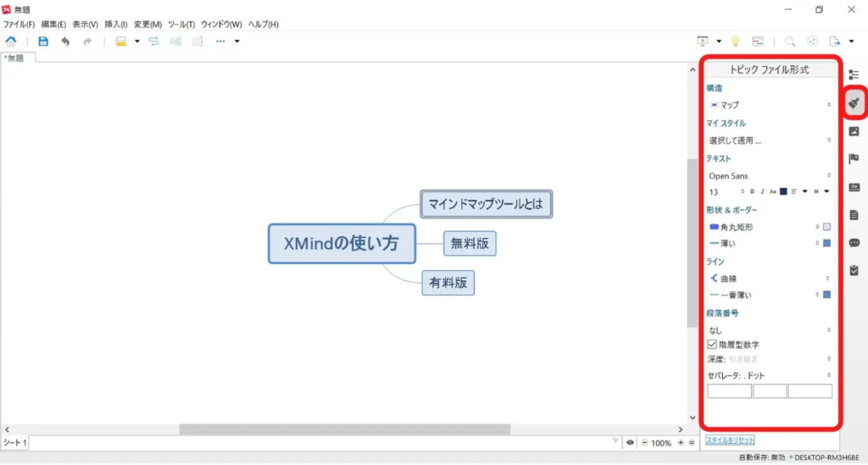Click the filter icon in the status bar
This screenshot has height=465, width=868.
pos(615,442)
